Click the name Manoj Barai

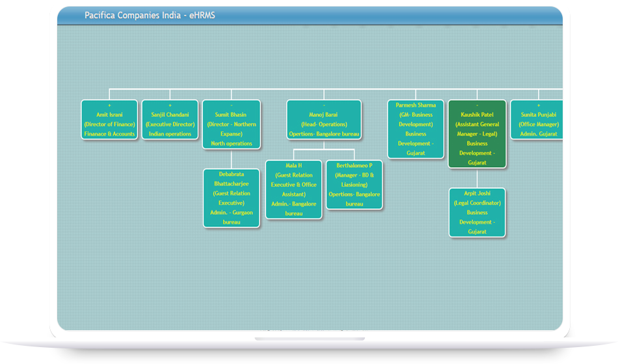[324, 114]
